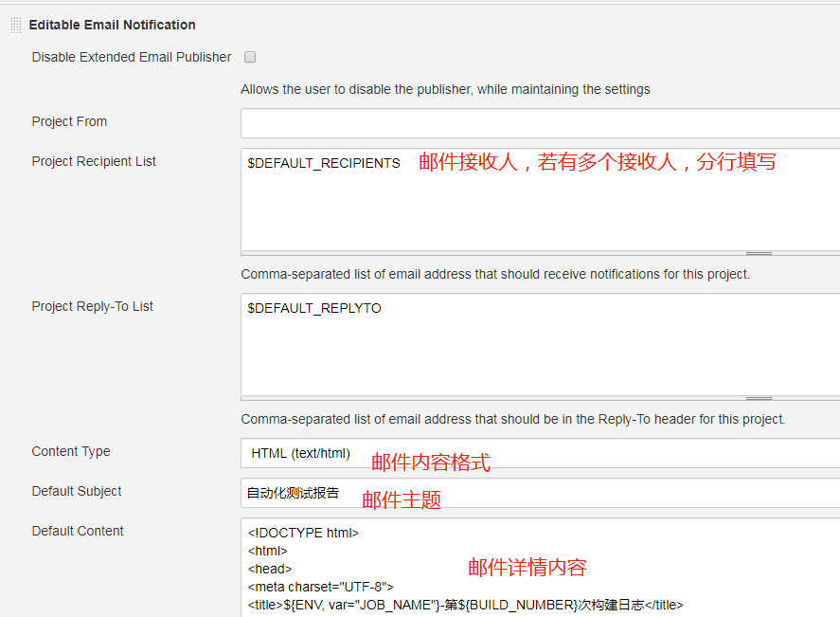Click the drag handle beside Editable Email Notification
Screen dimensions: 840x617
click(15, 26)
